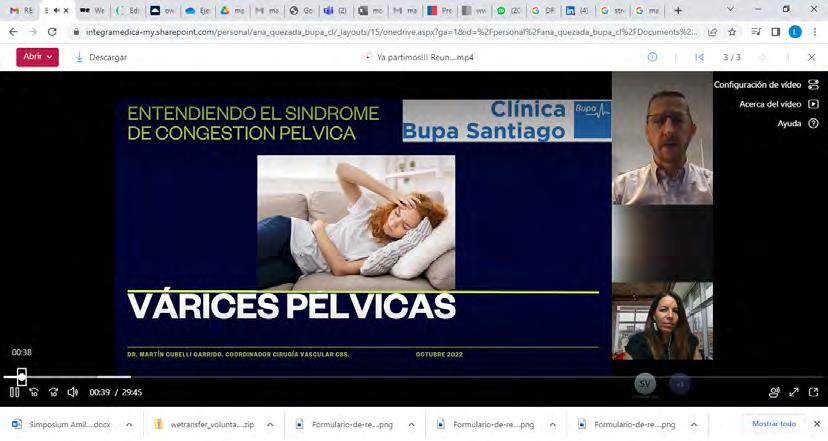Expand the Abrir dropdown button

pos(37,57)
